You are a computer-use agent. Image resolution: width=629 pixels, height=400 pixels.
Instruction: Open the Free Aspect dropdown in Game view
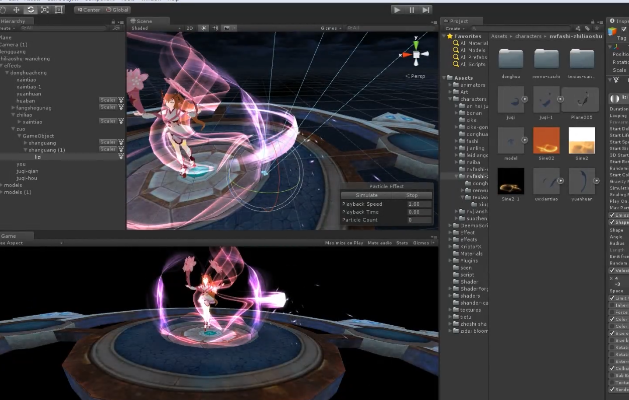(31, 243)
